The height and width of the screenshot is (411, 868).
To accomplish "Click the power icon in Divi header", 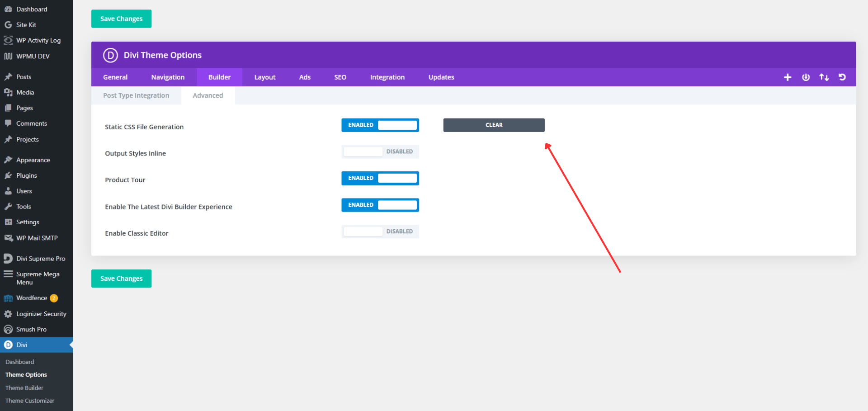I will coord(806,77).
